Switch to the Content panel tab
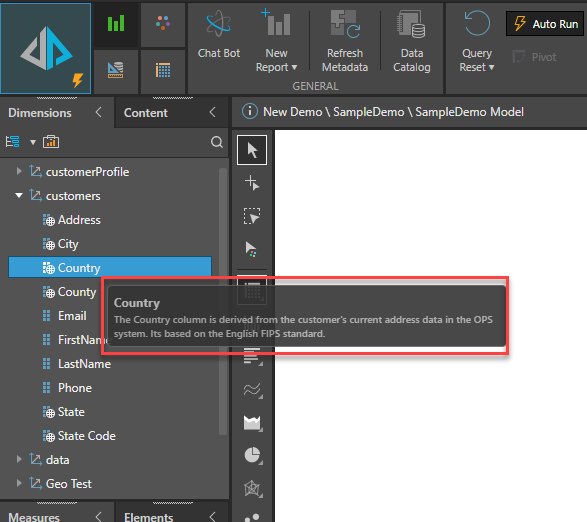The image size is (587, 522). pyautogui.click(x=146, y=113)
